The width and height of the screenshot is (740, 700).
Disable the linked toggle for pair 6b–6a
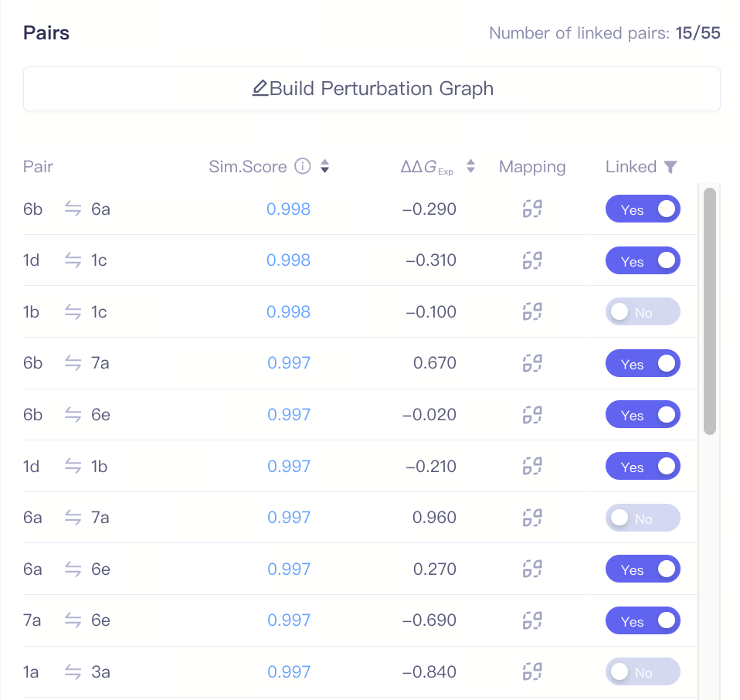(643, 209)
